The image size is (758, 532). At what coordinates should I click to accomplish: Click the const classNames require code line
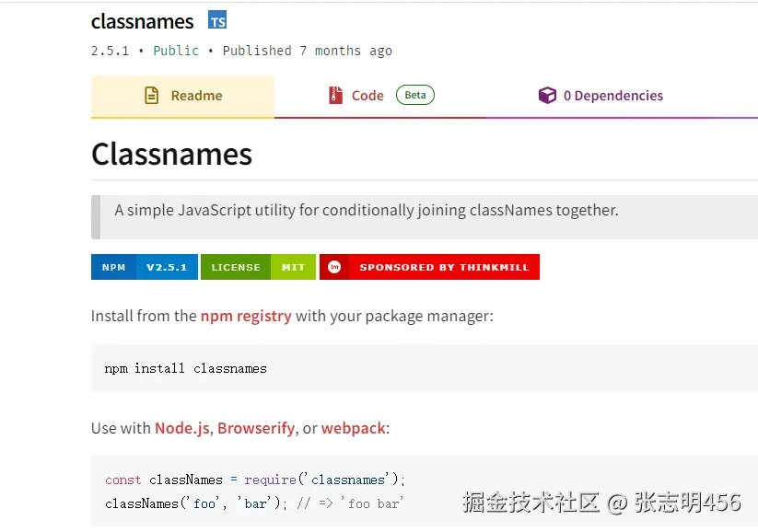[255, 480]
